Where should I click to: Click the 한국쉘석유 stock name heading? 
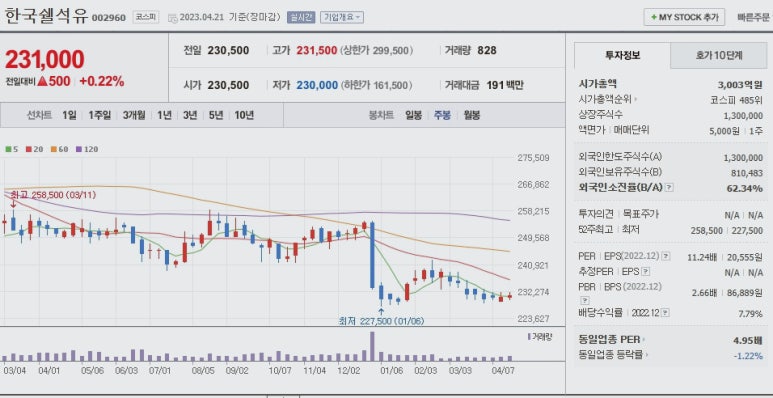click(x=46, y=16)
